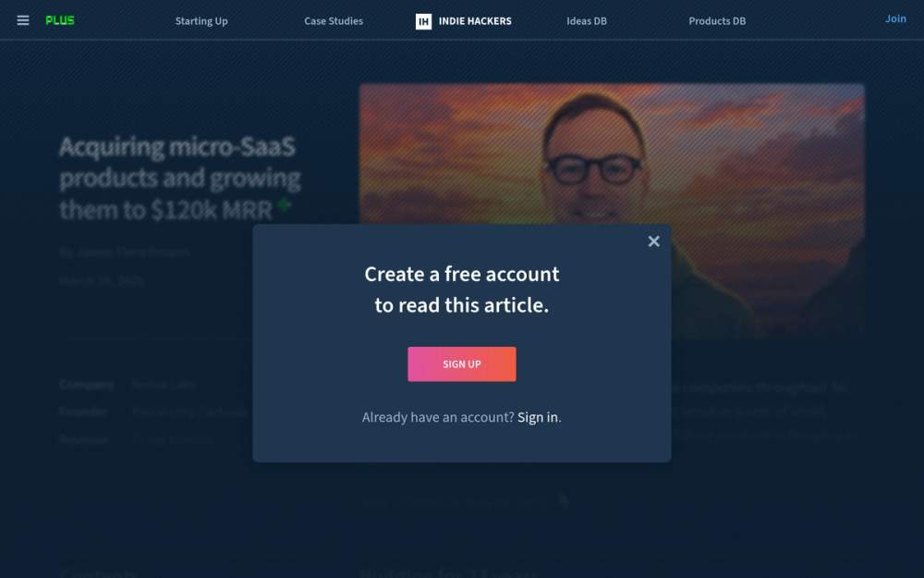Open the hamburger navigation menu
Screen dimensions: 924x578
(23, 20)
